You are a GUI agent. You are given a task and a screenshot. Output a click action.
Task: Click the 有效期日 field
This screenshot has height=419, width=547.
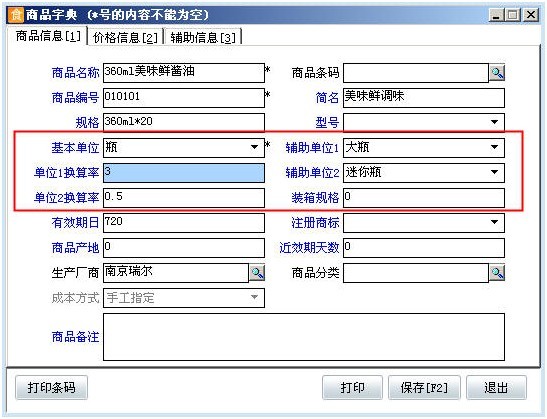(x=184, y=223)
